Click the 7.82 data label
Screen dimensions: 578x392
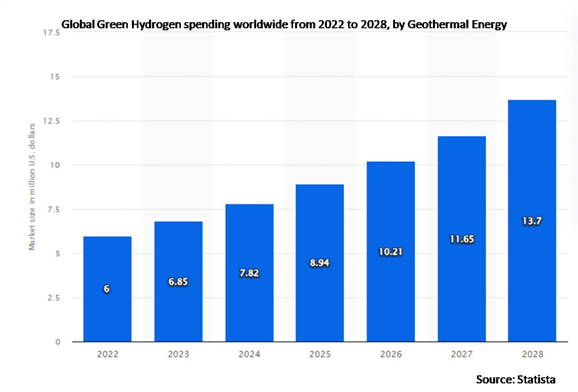249,272
